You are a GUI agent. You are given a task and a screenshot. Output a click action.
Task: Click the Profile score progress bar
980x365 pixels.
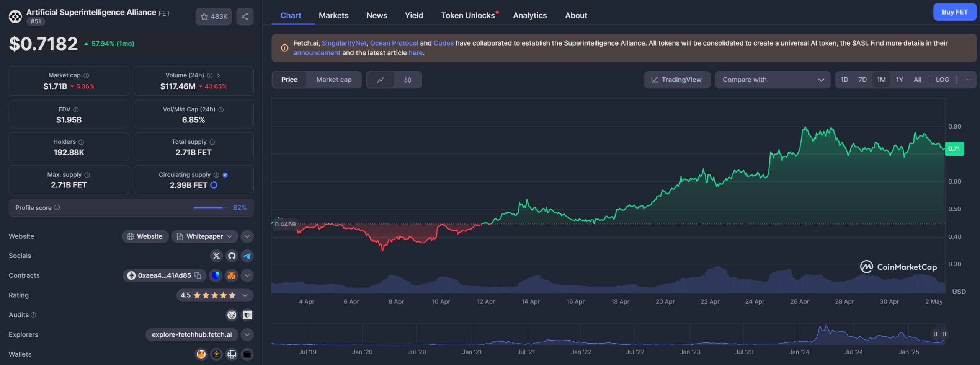(211, 208)
